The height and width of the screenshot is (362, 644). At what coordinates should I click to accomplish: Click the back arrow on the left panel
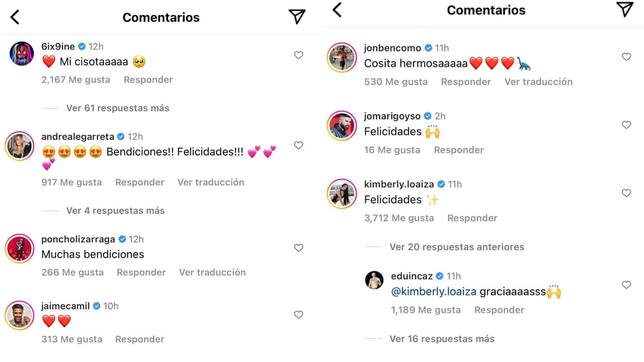tap(15, 16)
